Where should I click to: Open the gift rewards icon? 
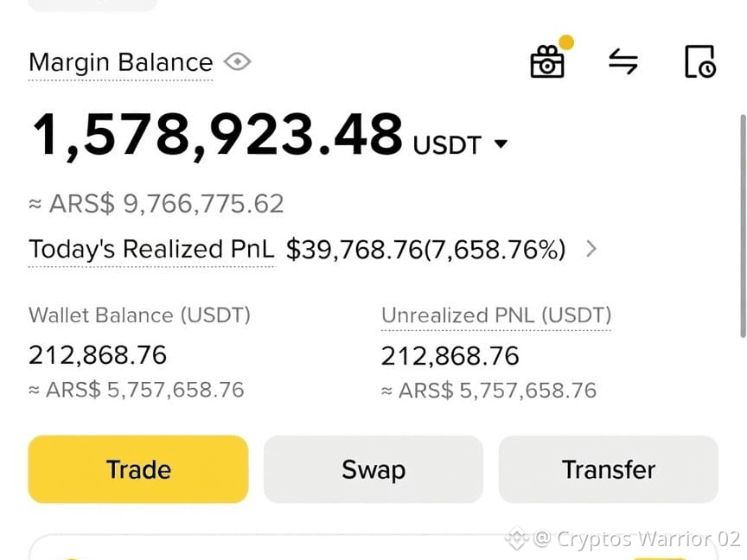point(547,62)
